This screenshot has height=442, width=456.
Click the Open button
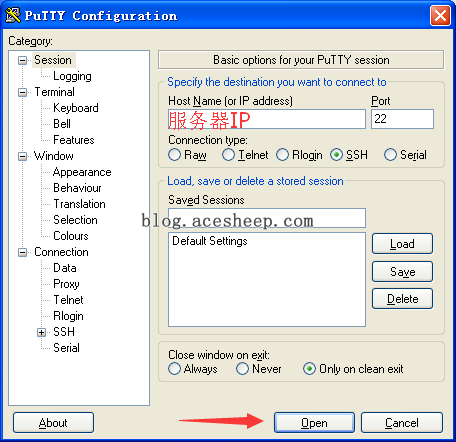tap(314, 423)
